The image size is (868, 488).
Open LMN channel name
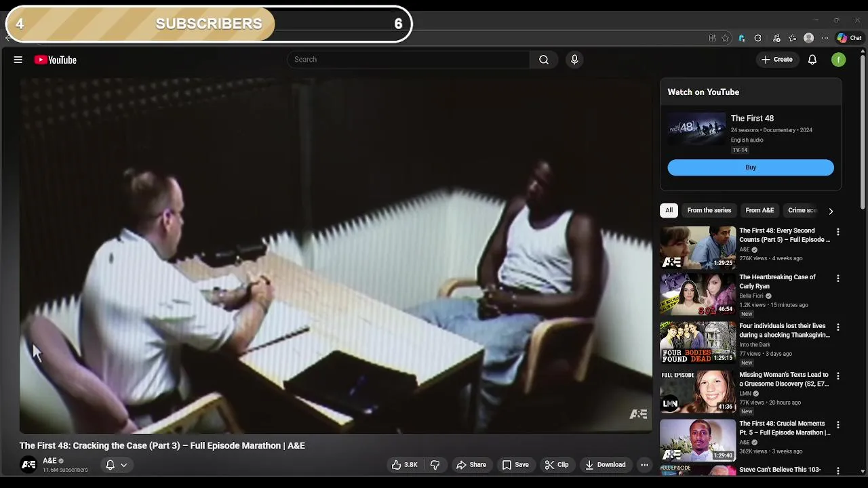point(745,394)
